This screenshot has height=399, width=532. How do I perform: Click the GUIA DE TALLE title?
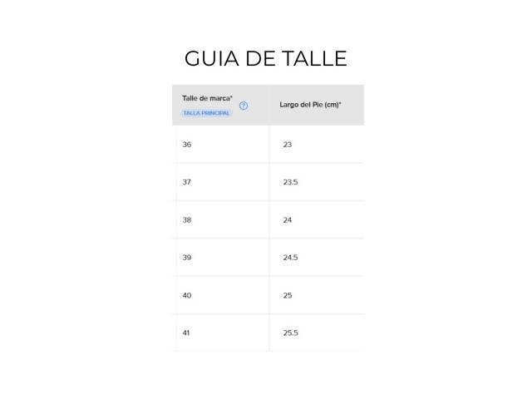click(266, 58)
